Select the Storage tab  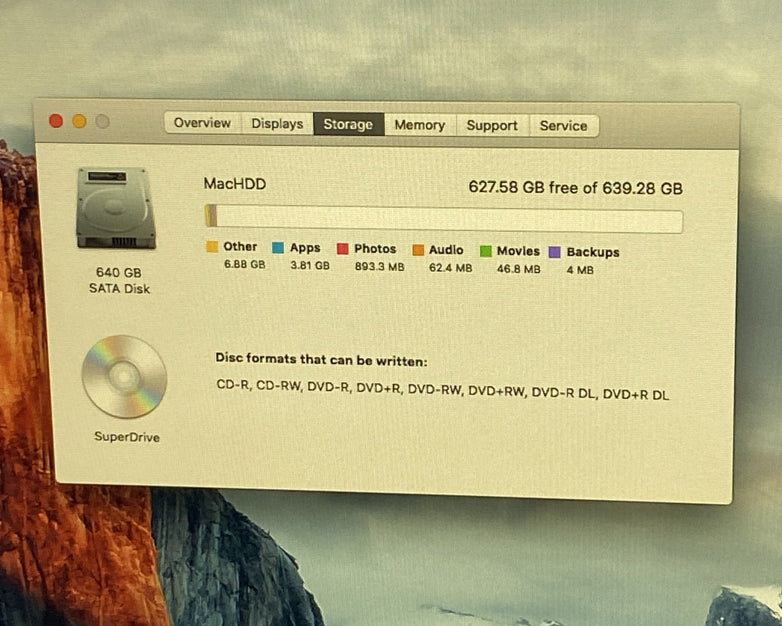(x=348, y=124)
